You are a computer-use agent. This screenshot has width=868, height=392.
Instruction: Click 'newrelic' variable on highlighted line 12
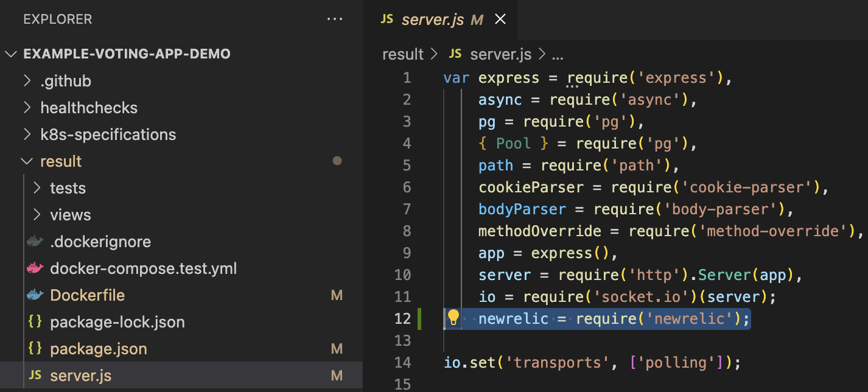[x=514, y=318]
